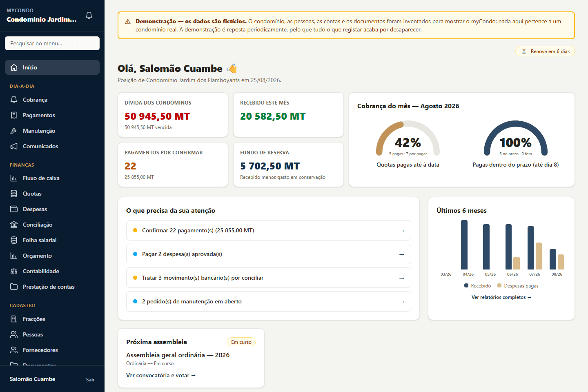
Task: Click the Renova em 6 dias badge
Action: click(545, 51)
